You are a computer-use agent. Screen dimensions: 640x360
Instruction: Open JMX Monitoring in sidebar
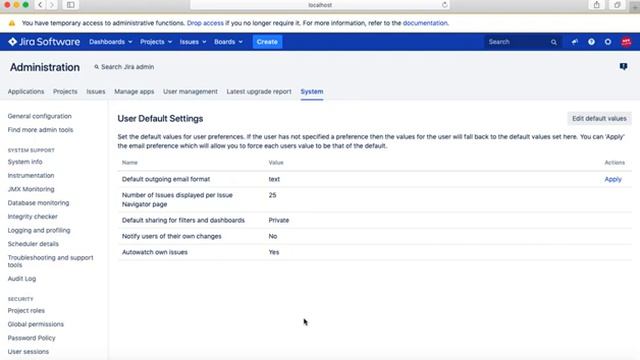pos(31,189)
